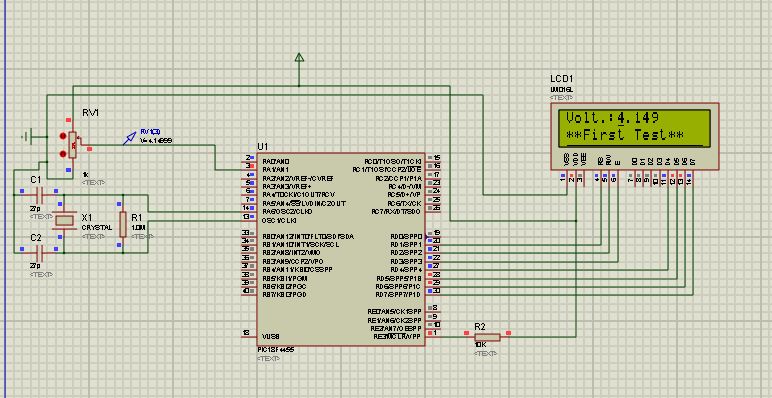Click the RV1 potentiometer body
The image size is (772, 398).
pyautogui.click(x=73, y=145)
